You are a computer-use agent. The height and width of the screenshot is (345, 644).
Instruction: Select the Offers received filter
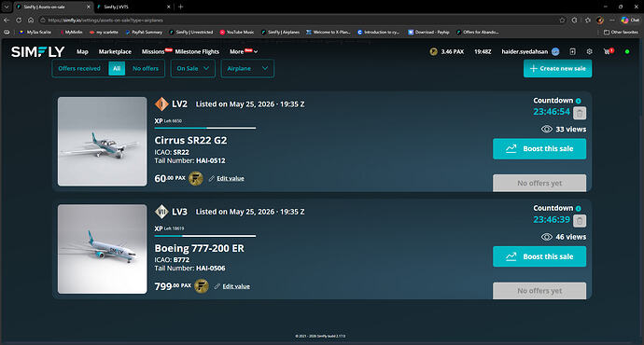click(x=79, y=68)
